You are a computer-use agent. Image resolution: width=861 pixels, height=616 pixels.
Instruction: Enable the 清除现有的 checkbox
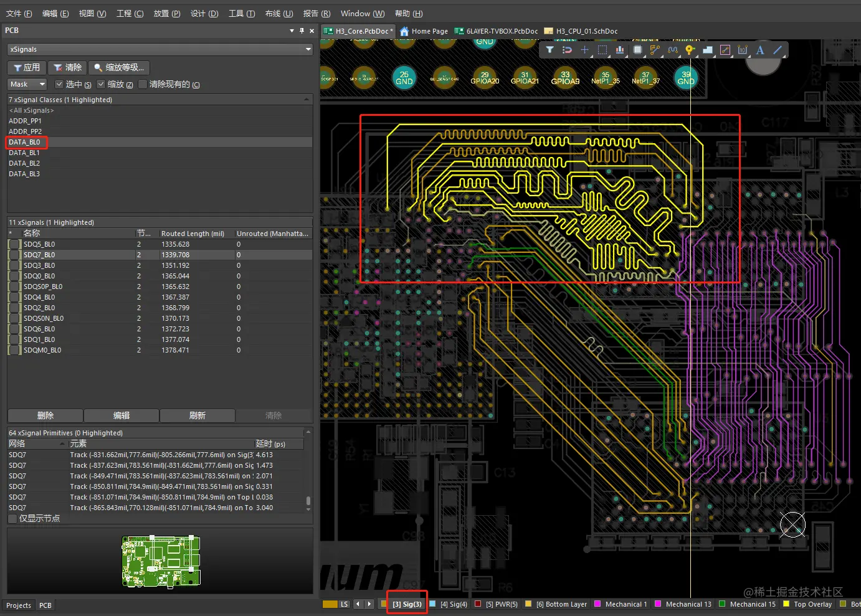(143, 84)
